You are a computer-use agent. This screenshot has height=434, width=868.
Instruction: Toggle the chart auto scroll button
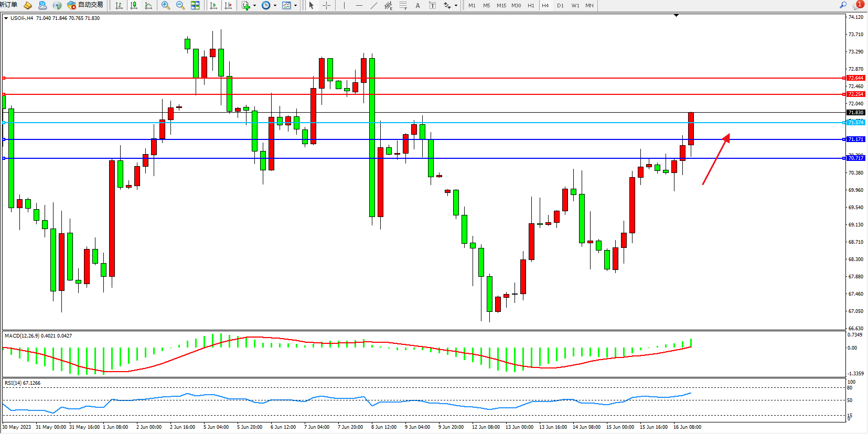pos(213,5)
